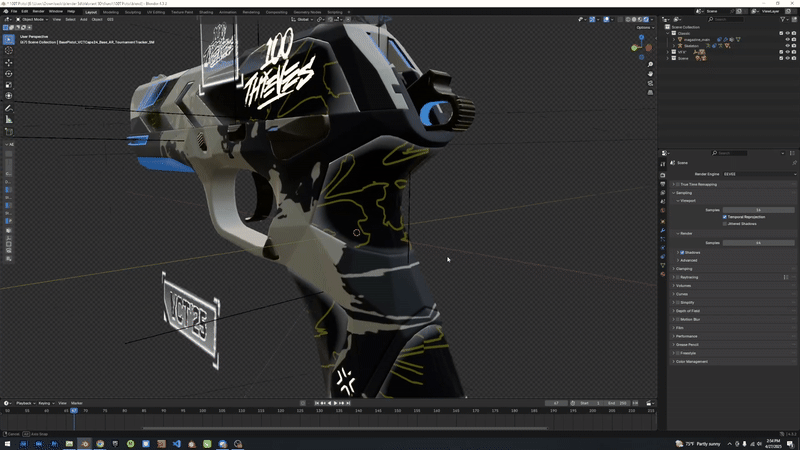Hide the VFX collection in viewport

click(x=787, y=52)
